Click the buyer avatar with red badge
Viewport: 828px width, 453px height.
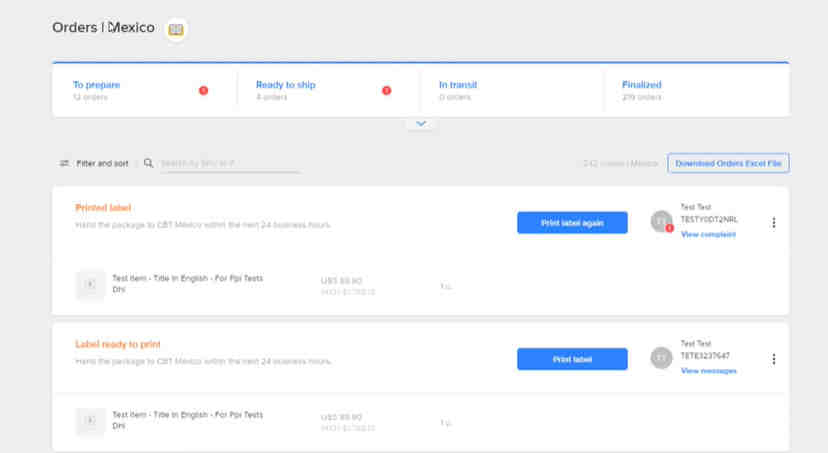(x=661, y=222)
